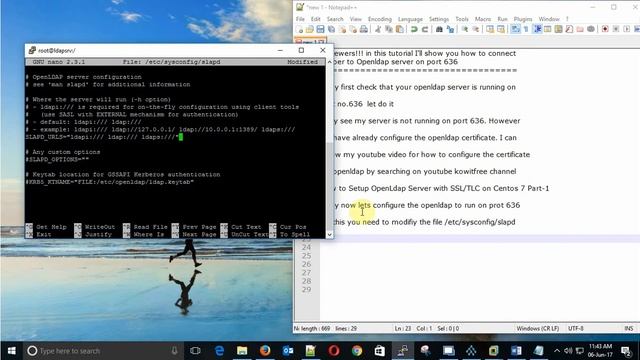
Task: Zoom in with the toolbar magnifier icon
Action: point(464,29)
